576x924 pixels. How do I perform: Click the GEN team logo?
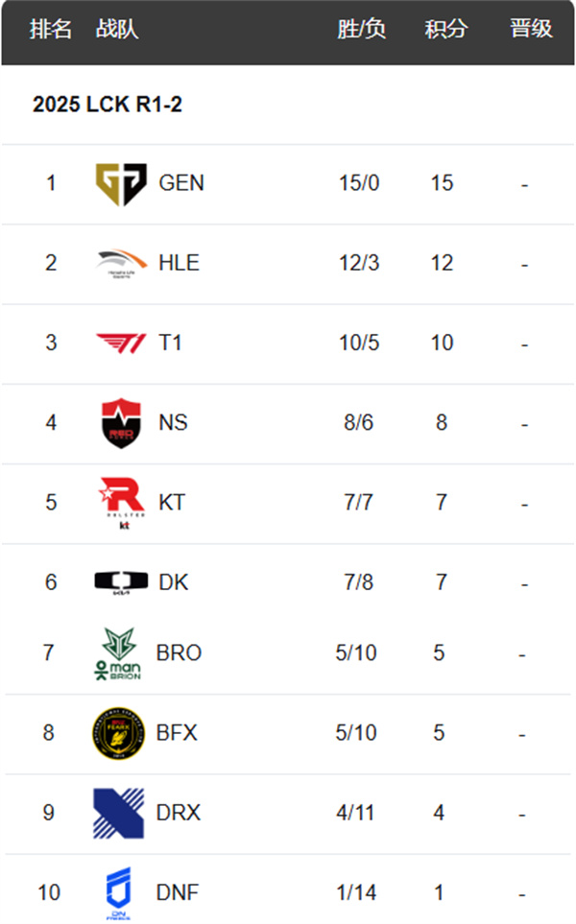121,184
